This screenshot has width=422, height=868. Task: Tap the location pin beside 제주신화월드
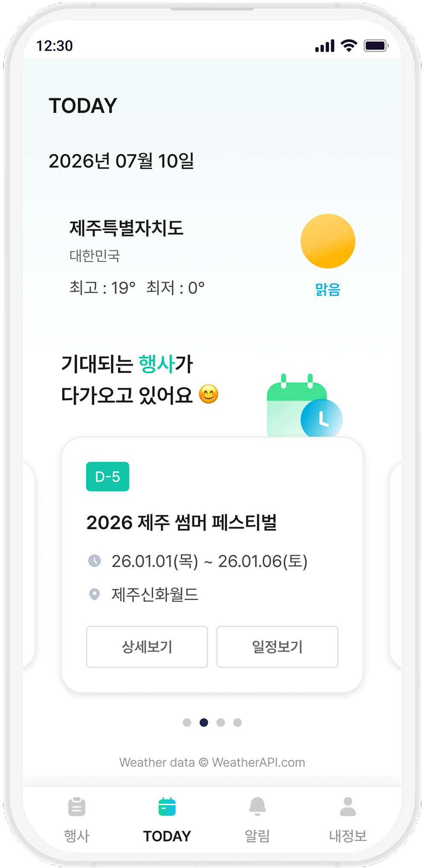(95, 594)
